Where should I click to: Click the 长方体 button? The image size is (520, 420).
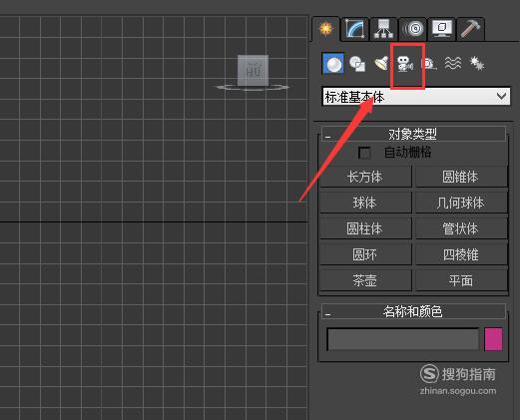(365, 177)
